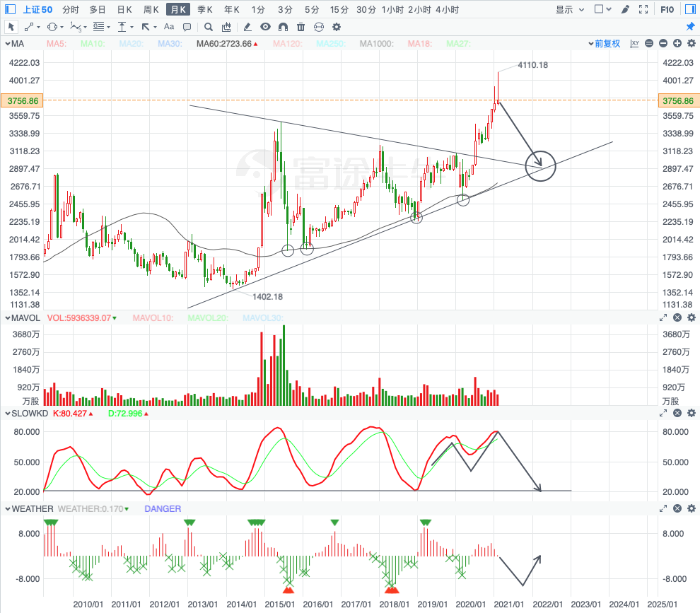
Task: Select the text annotation Aa tool
Action: 169,27
